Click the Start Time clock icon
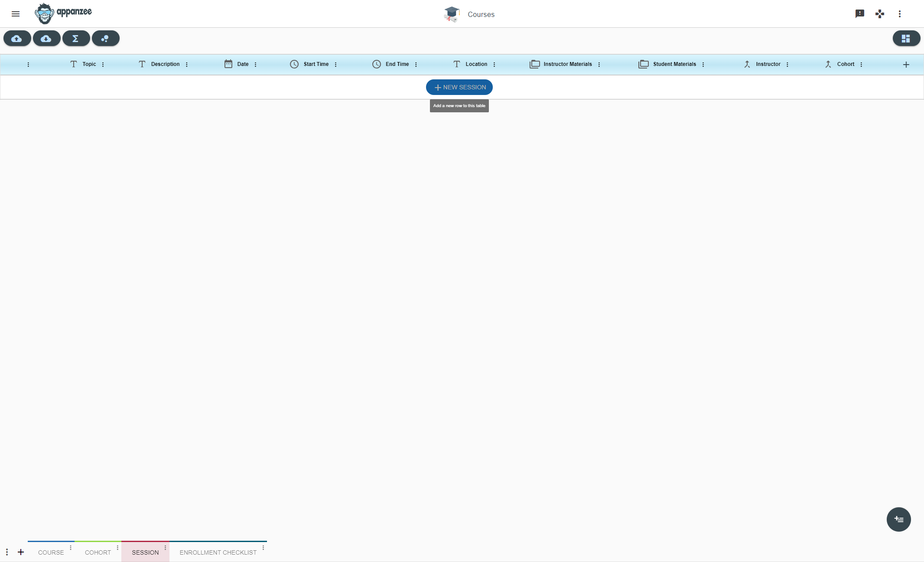This screenshot has height=562, width=924. [294, 64]
